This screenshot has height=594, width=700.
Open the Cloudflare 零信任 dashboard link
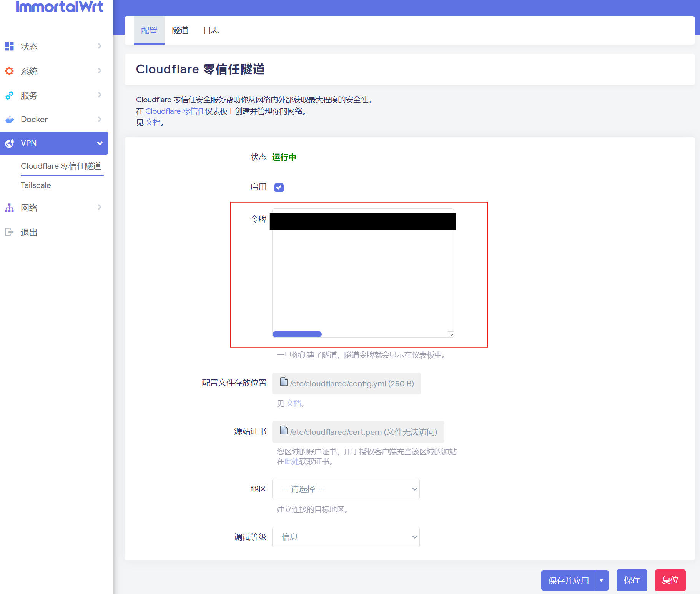pyautogui.click(x=175, y=111)
